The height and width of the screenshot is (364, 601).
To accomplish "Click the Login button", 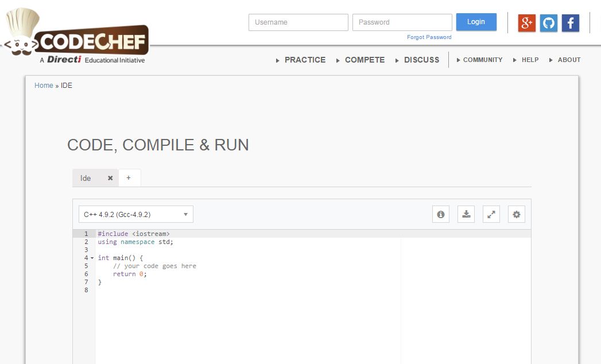I will [x=476, y=21].
